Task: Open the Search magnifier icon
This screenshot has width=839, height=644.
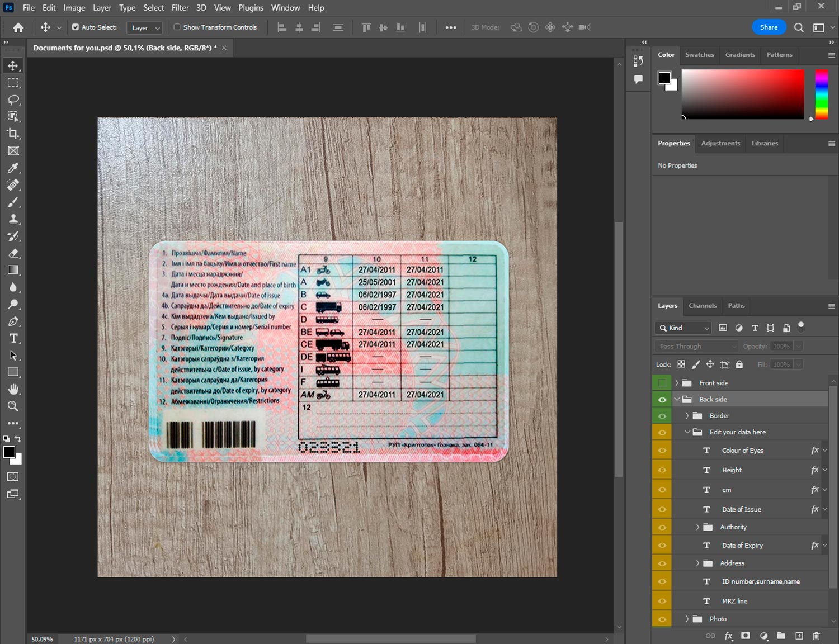Action: point(799,27)
